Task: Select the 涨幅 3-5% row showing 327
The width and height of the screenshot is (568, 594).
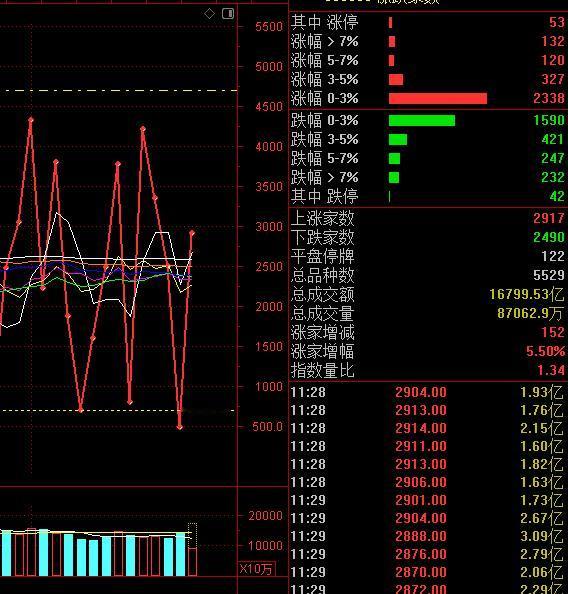Action: click(428, 79)
